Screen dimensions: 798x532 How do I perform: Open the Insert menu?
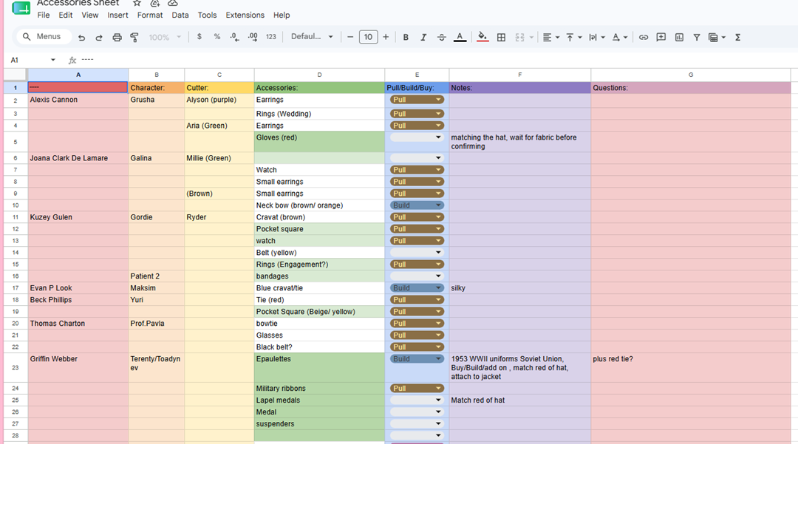(x=117, y=15)
